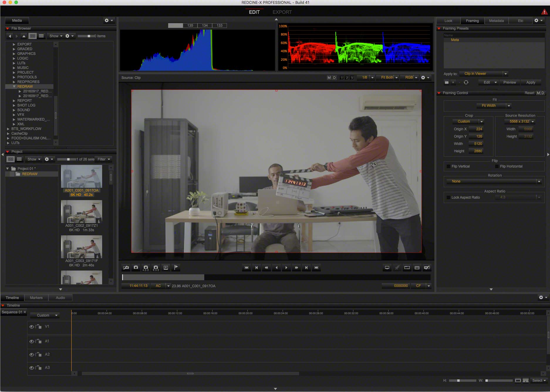
Task: Click the monitor display icon below viewer
Action: coord(387,268)
